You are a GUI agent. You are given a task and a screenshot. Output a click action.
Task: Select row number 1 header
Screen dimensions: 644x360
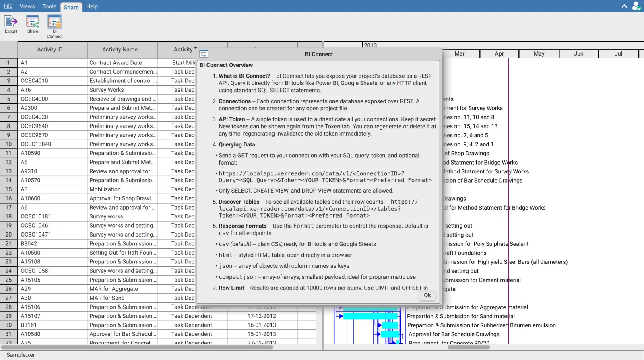[8, 63]
